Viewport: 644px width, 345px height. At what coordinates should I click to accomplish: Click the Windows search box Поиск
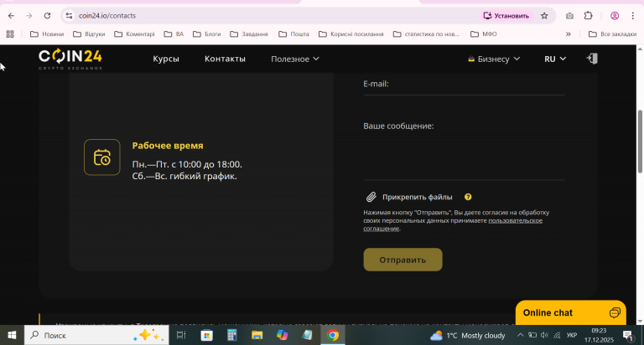pos(96,335)
